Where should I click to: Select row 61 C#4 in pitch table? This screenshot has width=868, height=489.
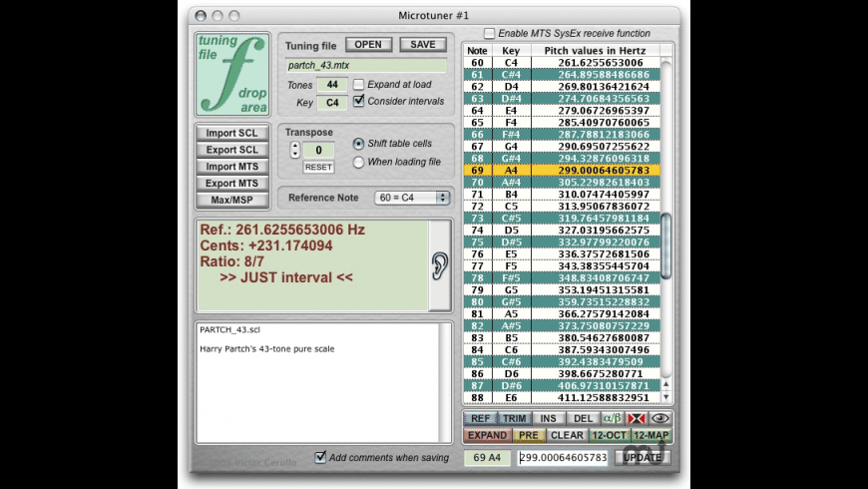(562, 75)
